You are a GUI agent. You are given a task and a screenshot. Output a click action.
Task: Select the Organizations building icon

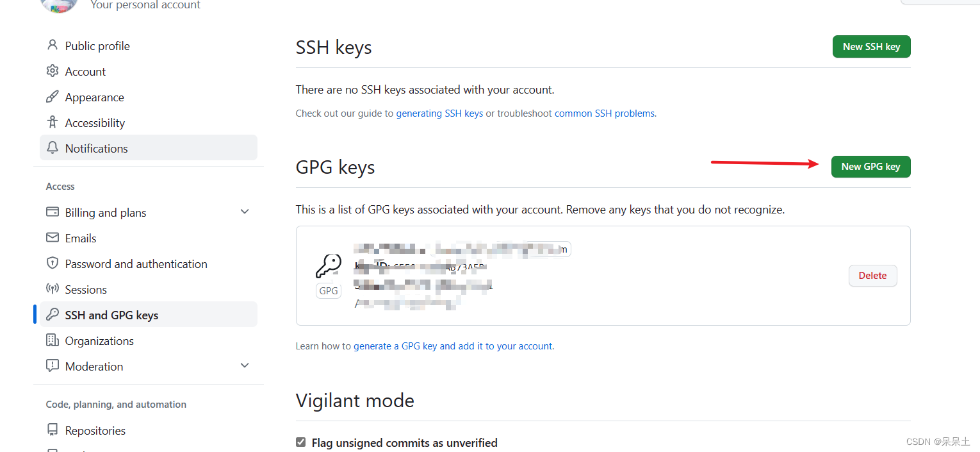(x=52, y=340)
